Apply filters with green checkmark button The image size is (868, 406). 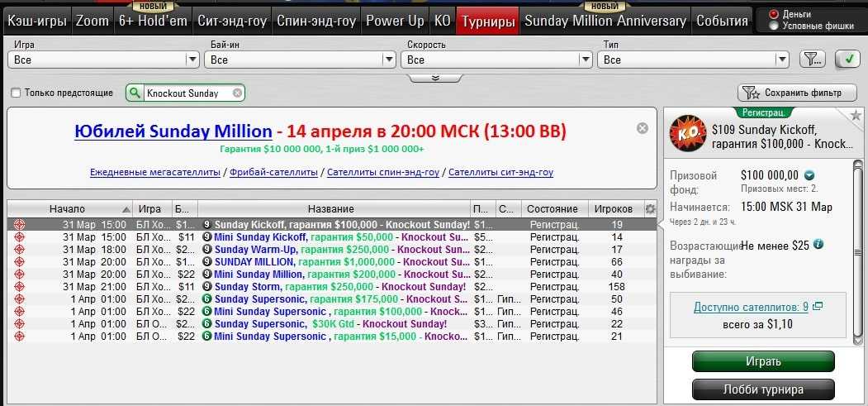click(847, 59)
